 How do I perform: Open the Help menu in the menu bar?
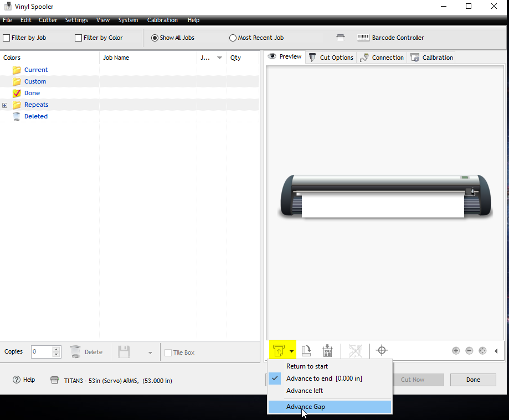click(193, 20)
